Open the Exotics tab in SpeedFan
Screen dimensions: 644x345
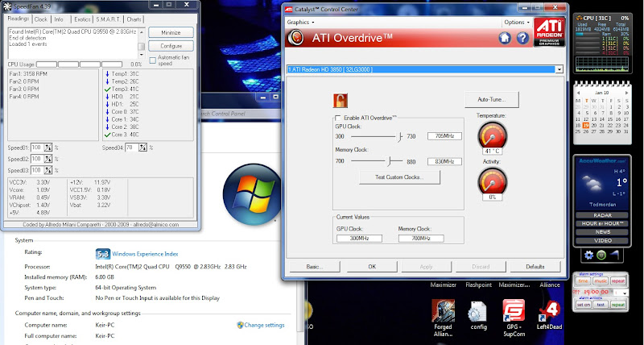[82, 19]
